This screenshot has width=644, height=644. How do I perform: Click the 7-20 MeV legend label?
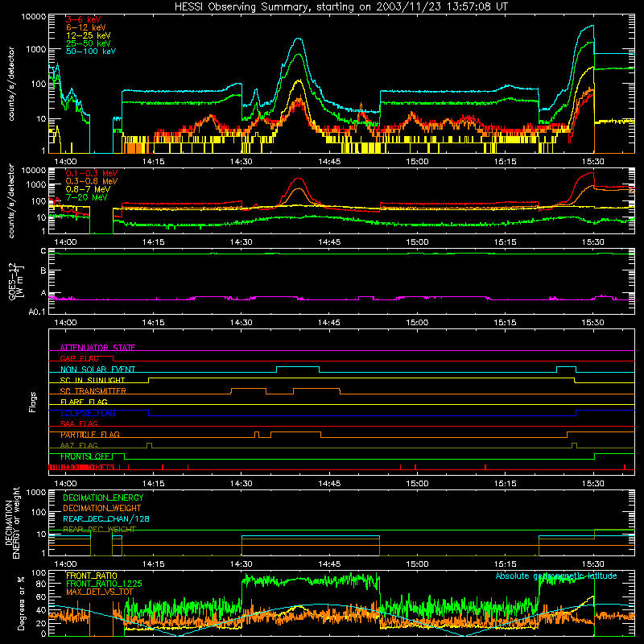86,197
